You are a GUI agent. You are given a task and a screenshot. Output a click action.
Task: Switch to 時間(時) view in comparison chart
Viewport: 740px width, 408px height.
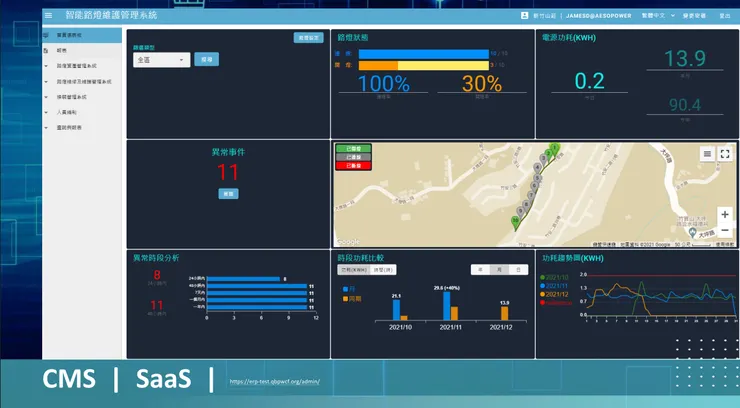point(383,270)
